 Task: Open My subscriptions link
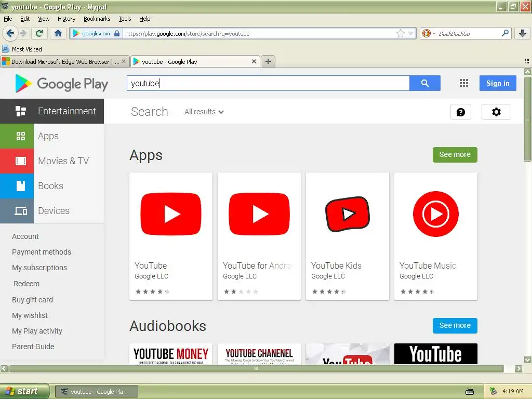coord(39,268)
